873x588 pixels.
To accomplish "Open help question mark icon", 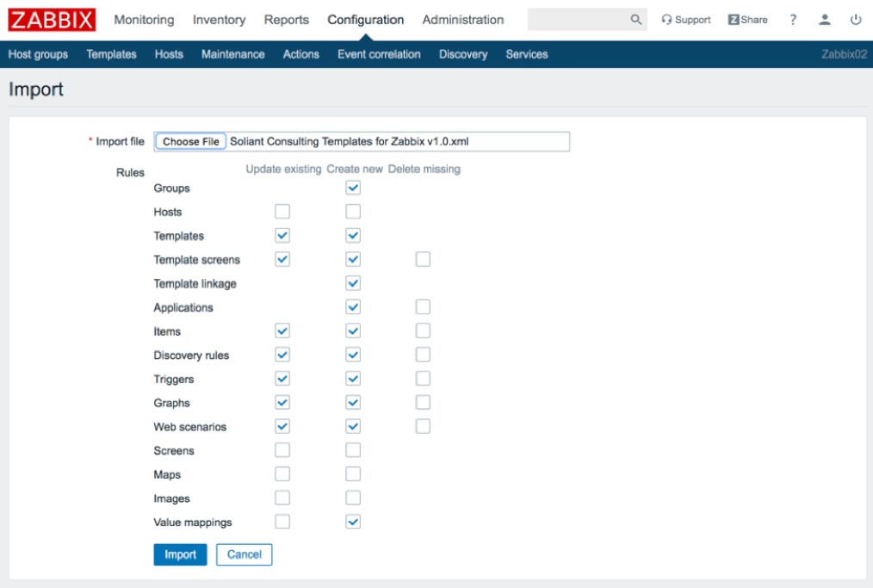I will pos(793,20).
